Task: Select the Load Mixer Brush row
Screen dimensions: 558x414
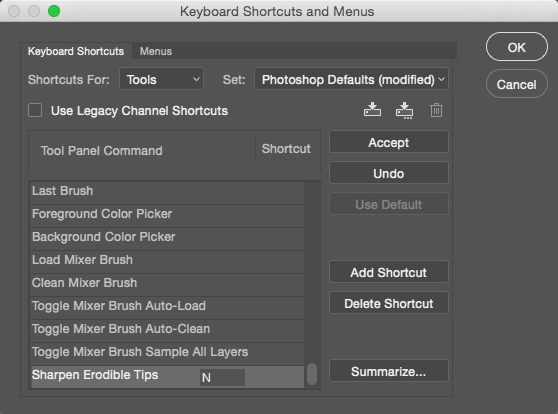Action: [167, 260]
